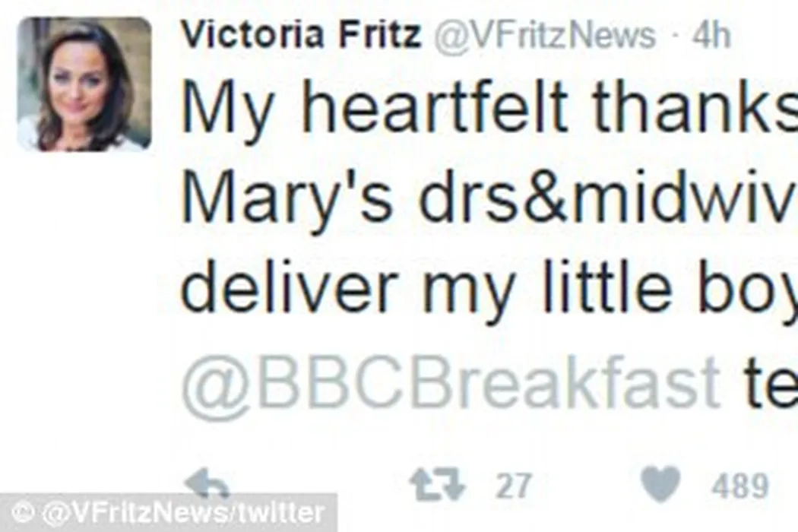Open the @BBCBreakfast mention
The image size is (798, 532).
(450, 380)
